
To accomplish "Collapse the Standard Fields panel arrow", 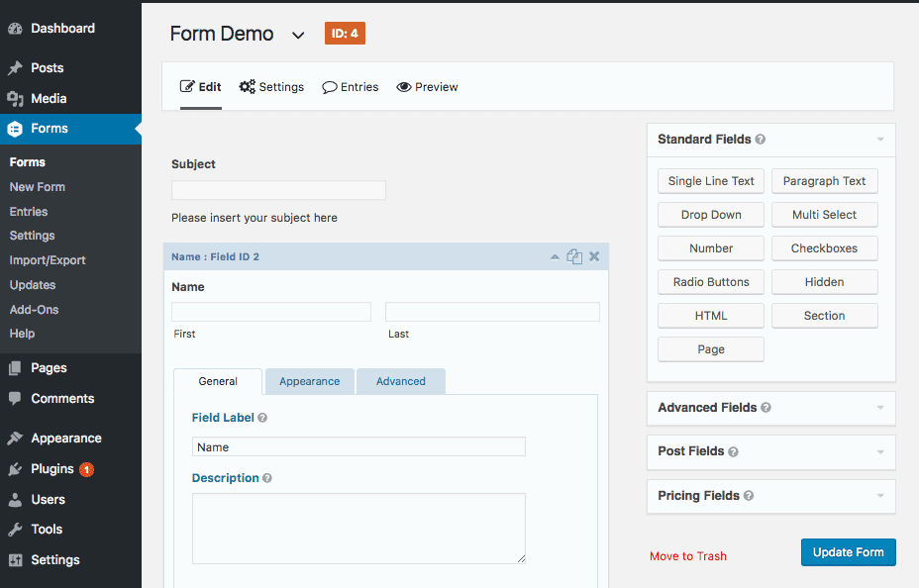I will [880, 140].
